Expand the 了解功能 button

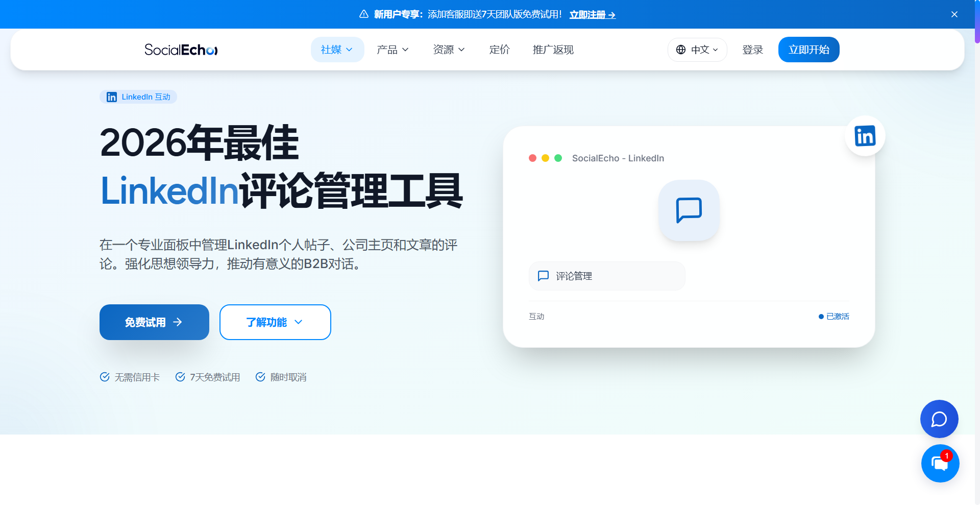tap(275, 322)
